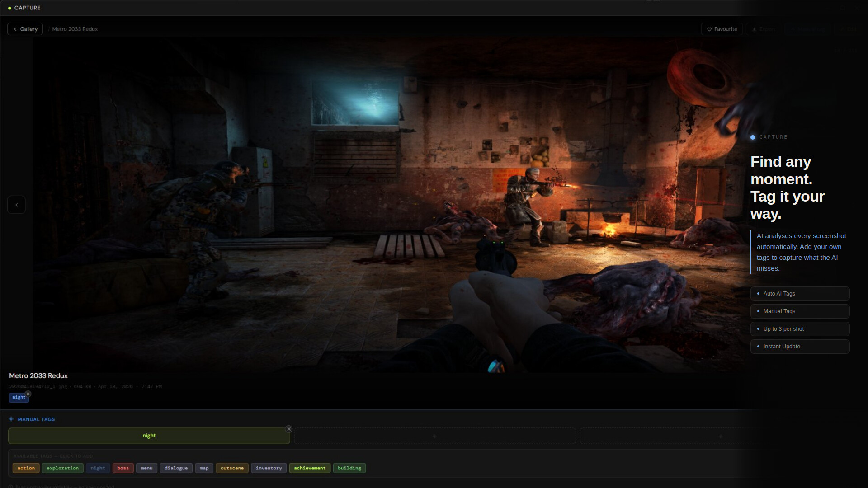Go back to the Gallery
This screenshot has width=868, height=488.
25,29
